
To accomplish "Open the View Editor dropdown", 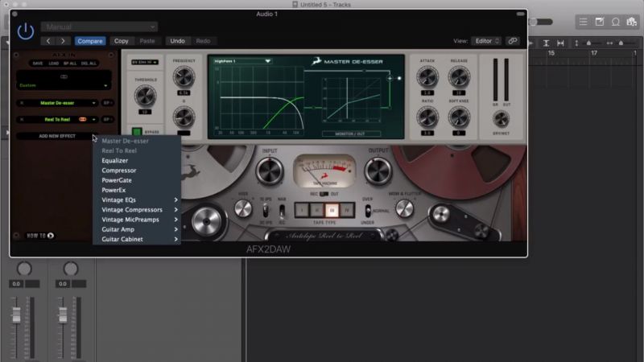I will point(486,41).
